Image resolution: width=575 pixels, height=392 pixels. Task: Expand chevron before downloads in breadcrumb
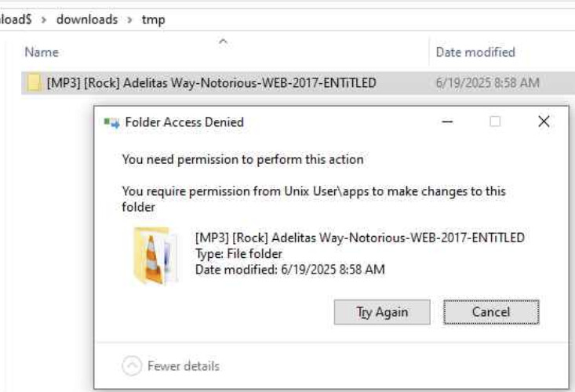(44, 20)
